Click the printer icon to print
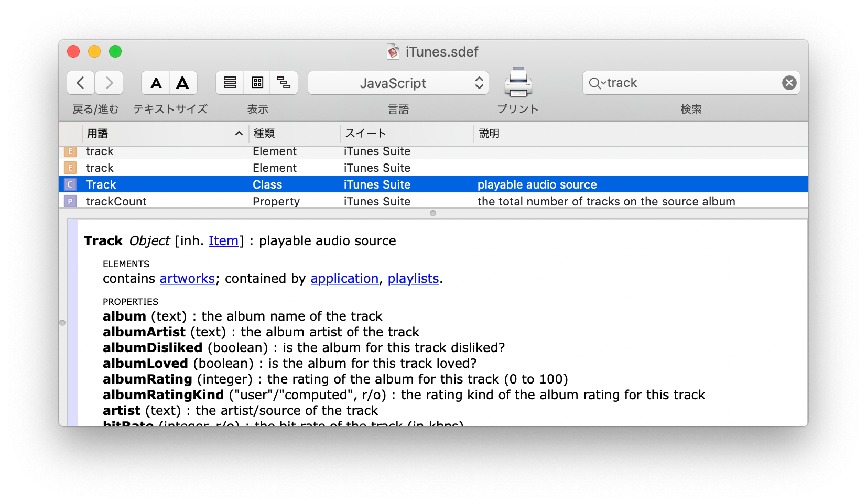Image resolution: width=867 pixels, height=504 pixels. pos(518,82)
